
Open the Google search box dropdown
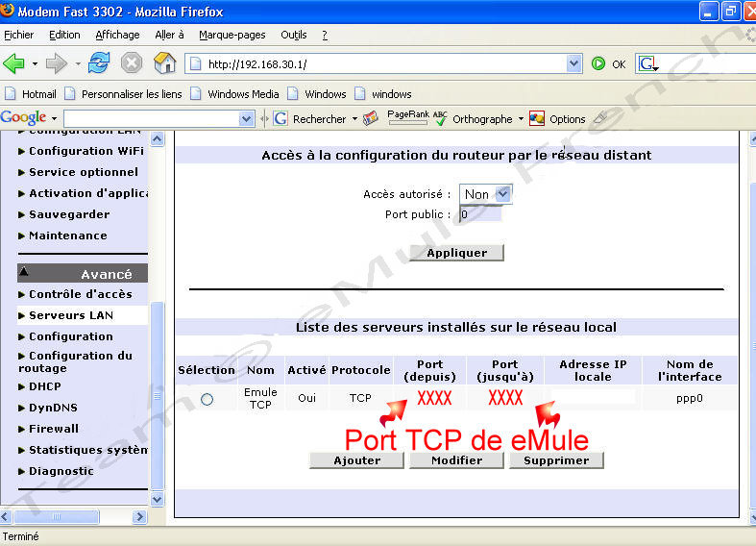pyautogui.click(x=246, y=118)
